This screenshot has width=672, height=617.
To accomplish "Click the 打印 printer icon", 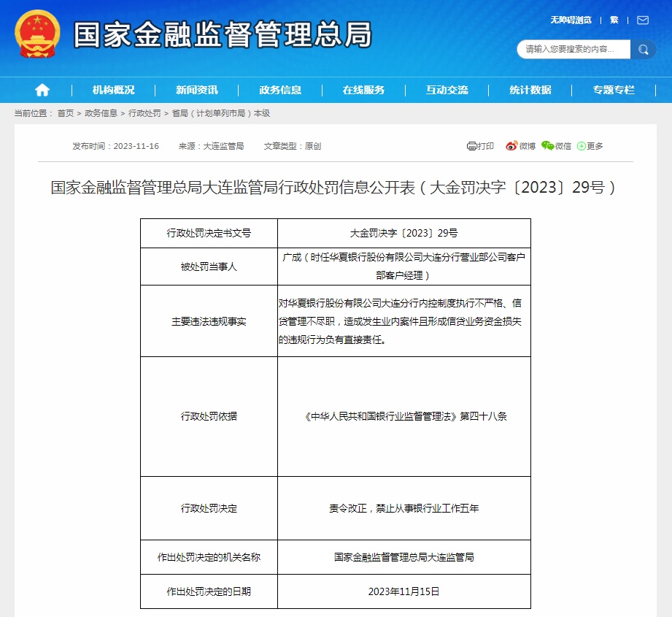I will tap(472, 146).
